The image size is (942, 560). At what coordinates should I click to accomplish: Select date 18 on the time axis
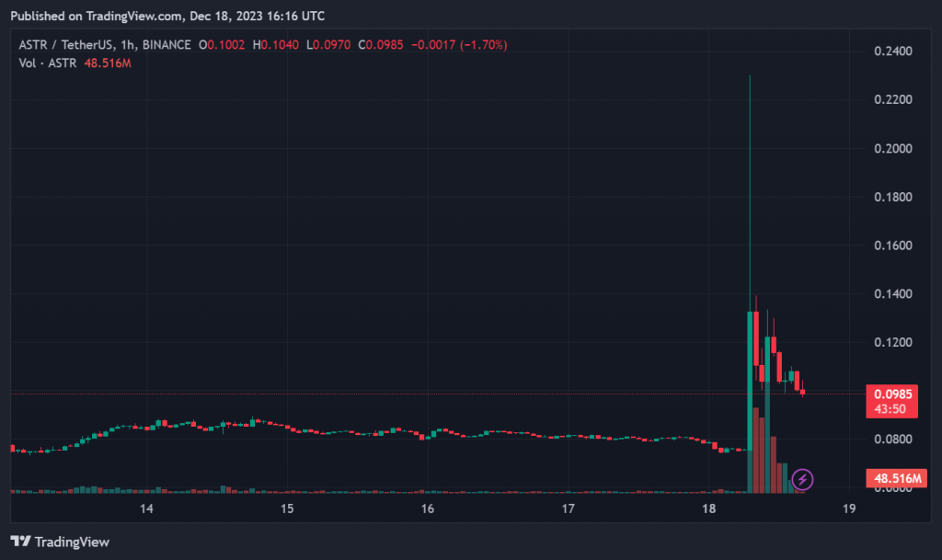(708, 509)
